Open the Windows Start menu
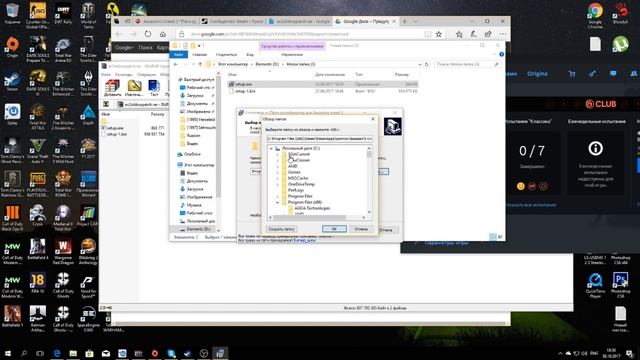Image resolution: width=640 pixels, height=360 pixels. 8,353
